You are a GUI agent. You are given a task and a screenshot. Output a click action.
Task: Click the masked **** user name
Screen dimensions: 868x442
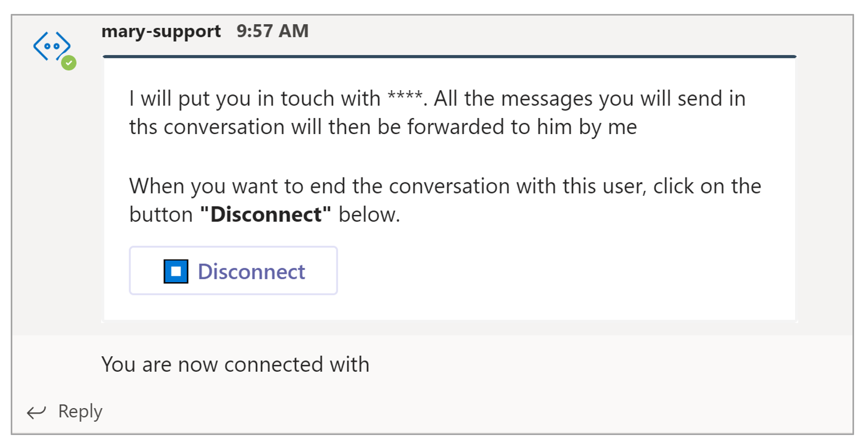point(405,97)
